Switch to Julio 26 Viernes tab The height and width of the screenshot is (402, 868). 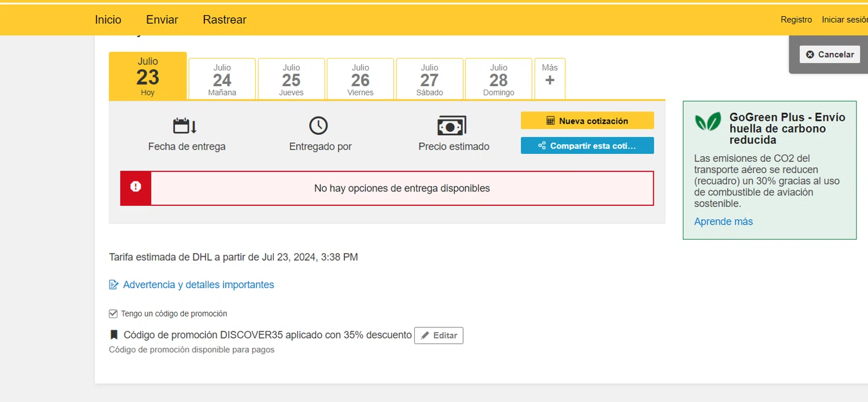click(361, 79)
